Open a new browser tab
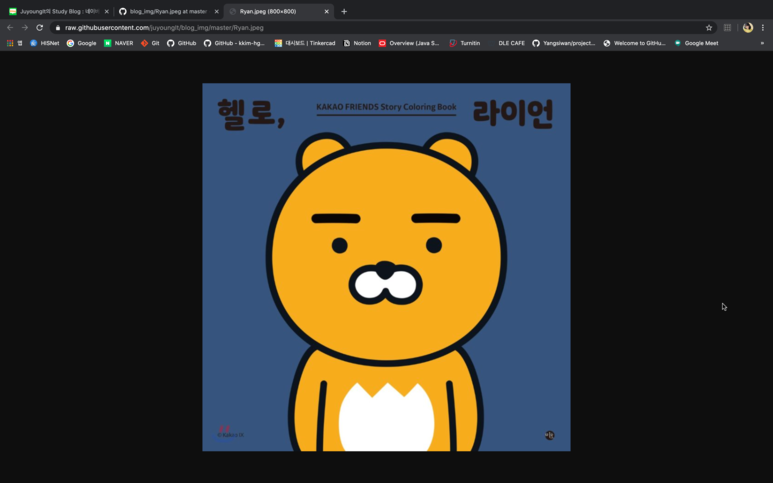This screenshot has height=483, width=773. point(344,11)
